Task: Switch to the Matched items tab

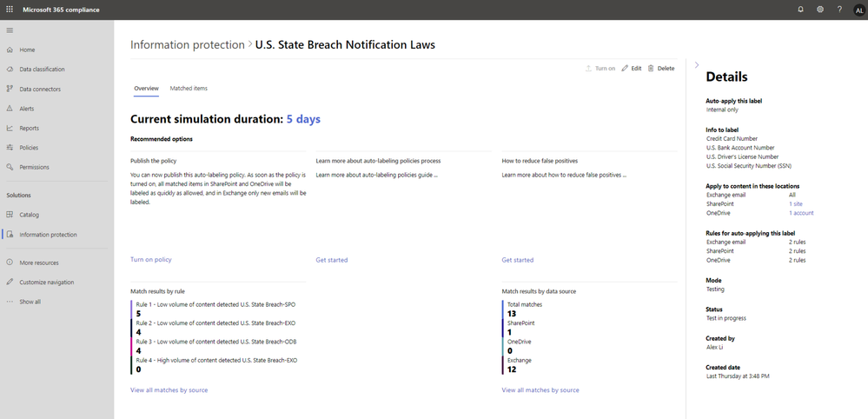Action: [189, 89]
